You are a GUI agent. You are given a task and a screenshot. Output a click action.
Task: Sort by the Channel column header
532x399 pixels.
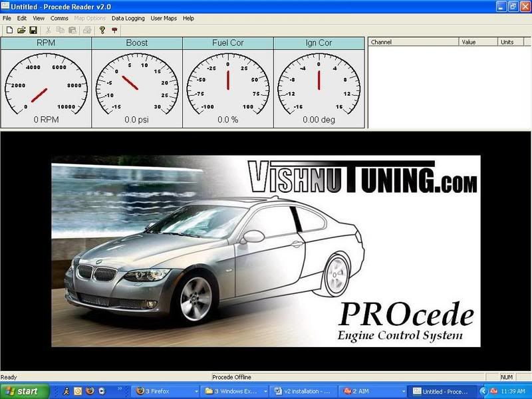pos(414,42)
